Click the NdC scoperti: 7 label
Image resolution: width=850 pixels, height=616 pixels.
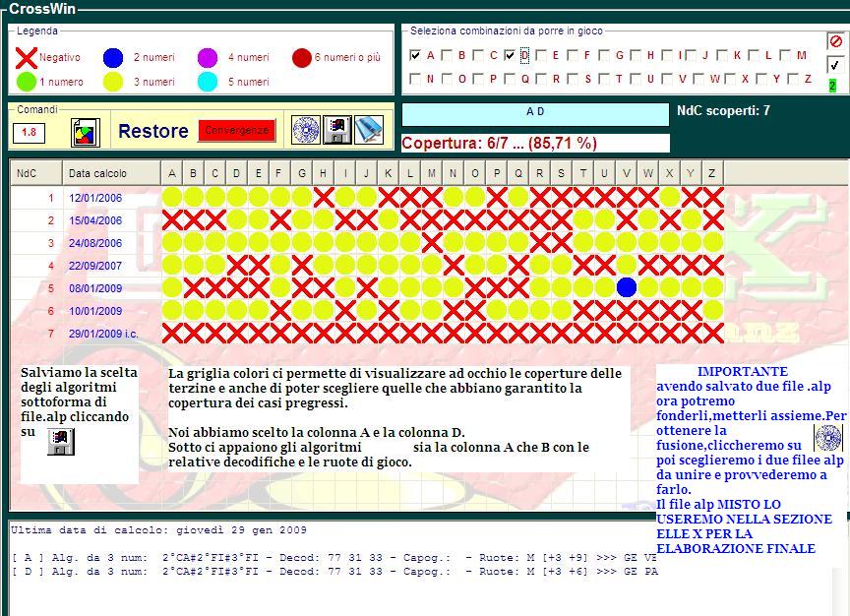tap(723, 110)
